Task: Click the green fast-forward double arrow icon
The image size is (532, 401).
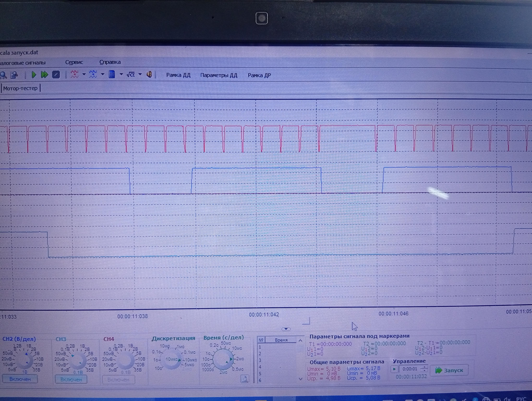Action: pos(44,75)
